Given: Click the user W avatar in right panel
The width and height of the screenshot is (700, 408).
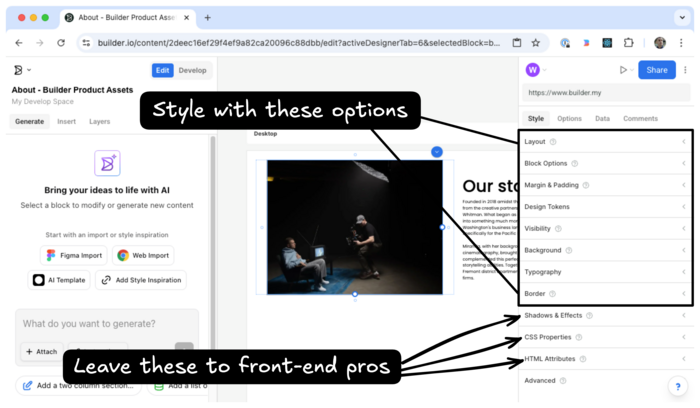Looking at the screenshot, I should (x=533, y=70).
